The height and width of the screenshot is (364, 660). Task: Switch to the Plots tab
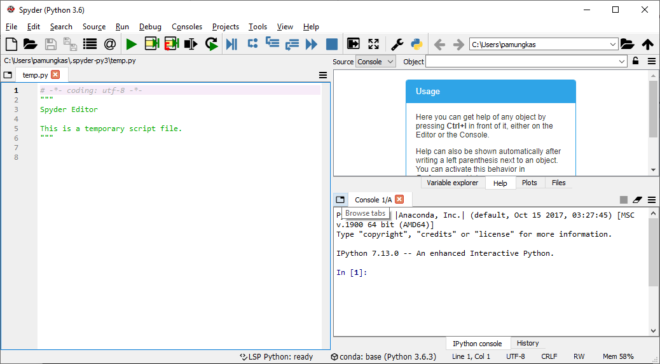(529, 183)
